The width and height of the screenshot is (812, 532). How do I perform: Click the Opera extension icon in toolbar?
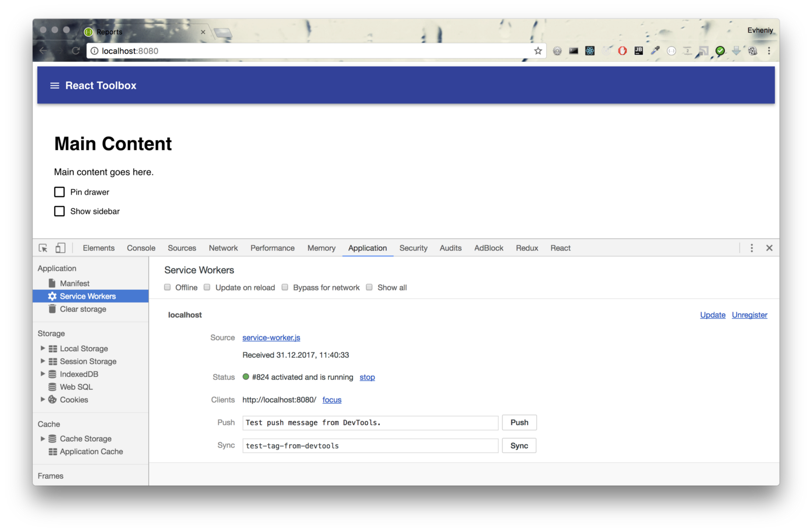(x=622, y=51)
